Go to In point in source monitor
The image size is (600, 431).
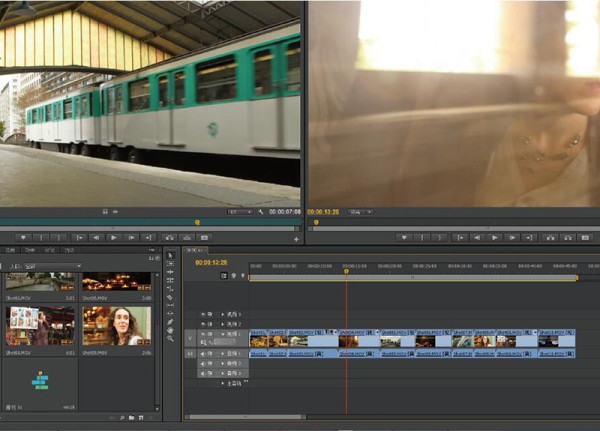click(79, 238)
